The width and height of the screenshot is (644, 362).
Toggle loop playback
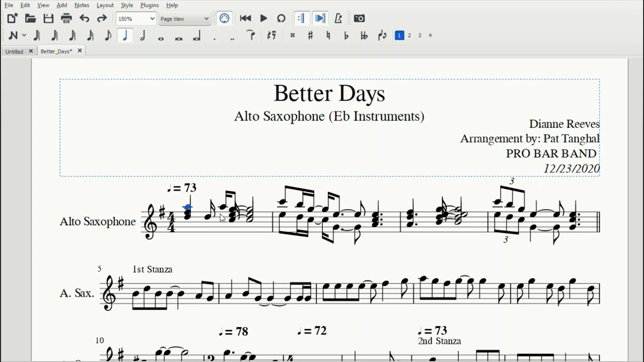281,19
